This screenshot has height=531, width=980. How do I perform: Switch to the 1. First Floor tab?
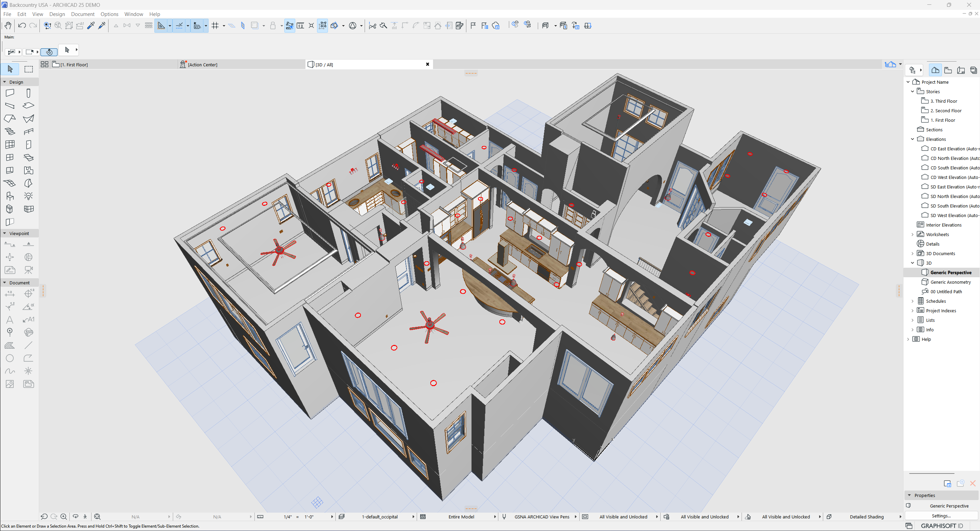[x=74, y=65]
